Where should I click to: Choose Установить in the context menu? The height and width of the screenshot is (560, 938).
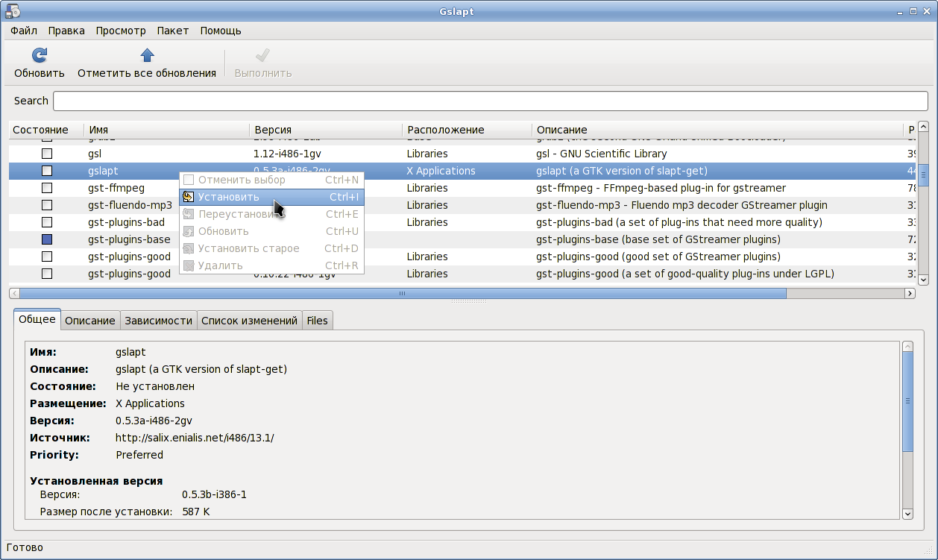pos(271,197)
